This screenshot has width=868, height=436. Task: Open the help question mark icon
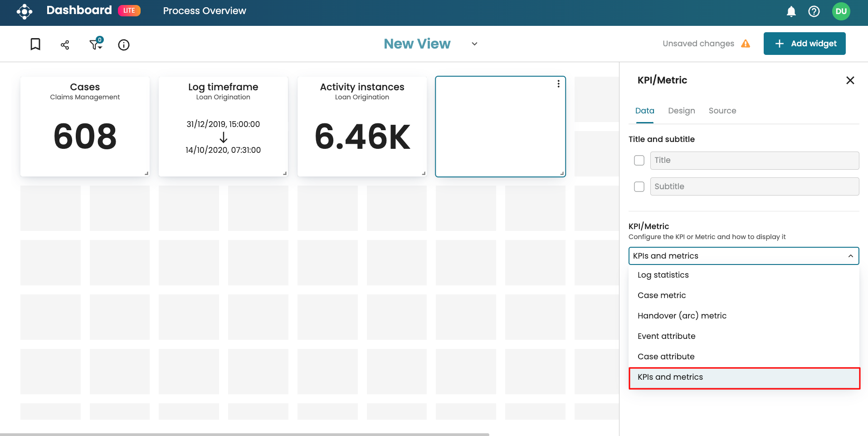pyautogui.click(x=814, y=11)
